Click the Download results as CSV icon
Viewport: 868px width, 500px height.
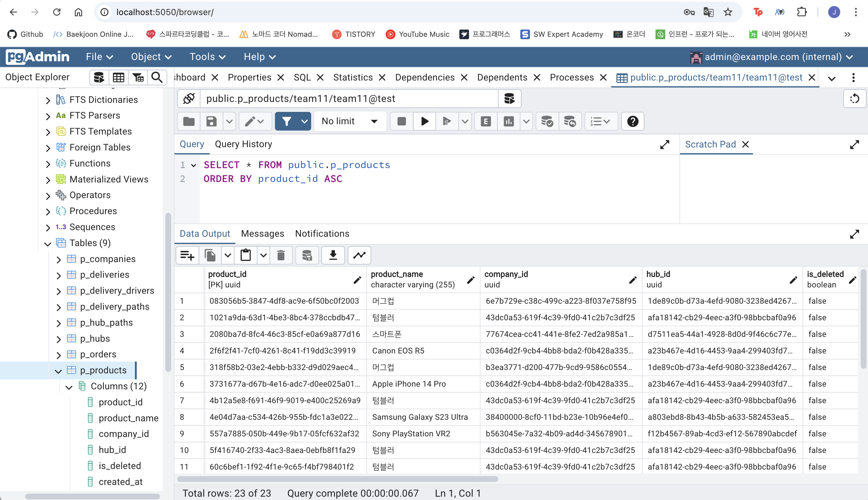point(333,255)
